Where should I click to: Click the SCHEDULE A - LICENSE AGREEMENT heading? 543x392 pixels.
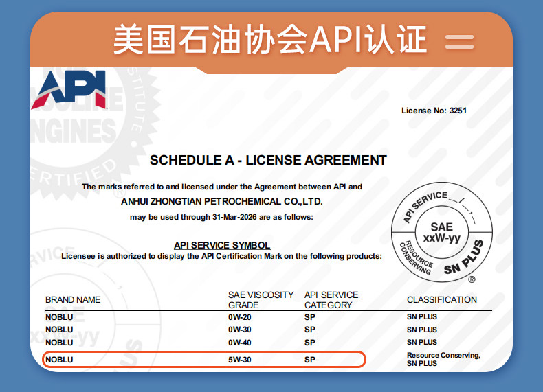coord(268,160)
